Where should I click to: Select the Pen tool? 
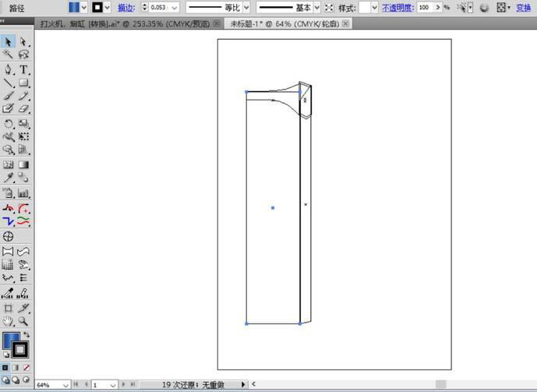tap(9, 69)
